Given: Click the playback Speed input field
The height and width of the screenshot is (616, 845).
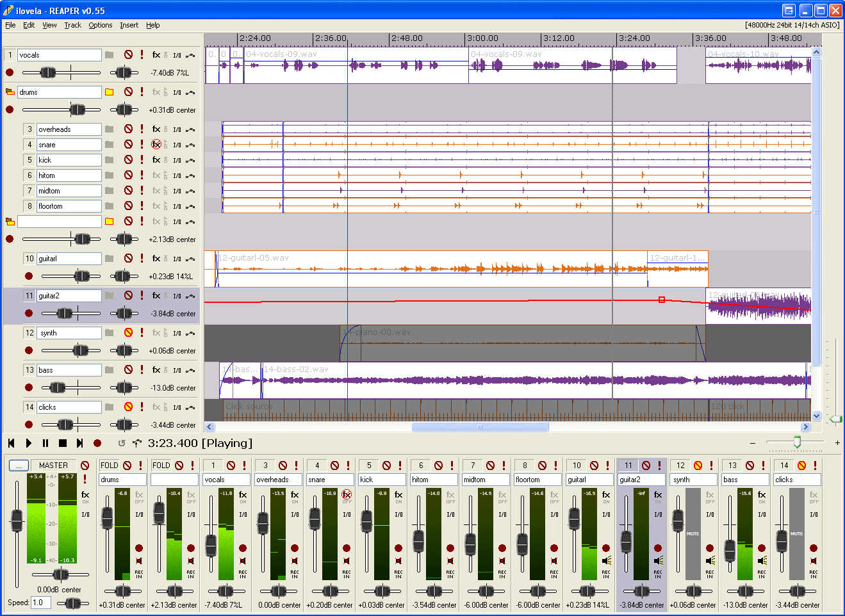Looking at the screenshot, I should pos(41,603).
